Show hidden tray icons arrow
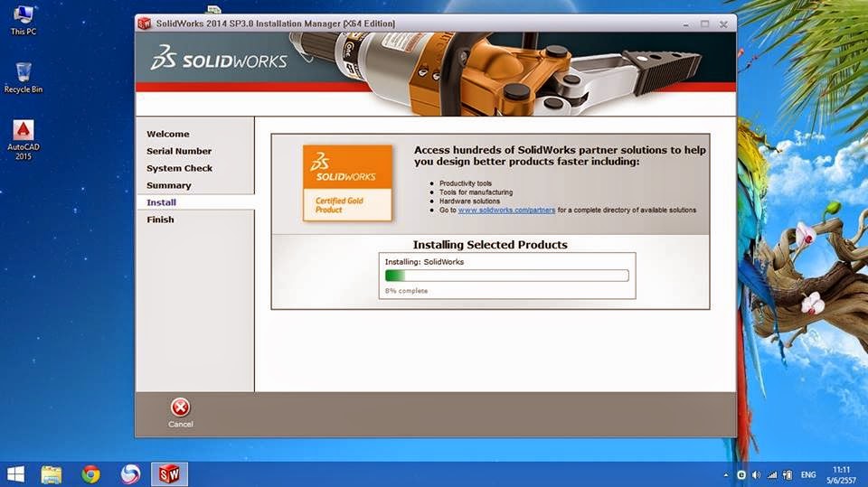 point(726,475)
